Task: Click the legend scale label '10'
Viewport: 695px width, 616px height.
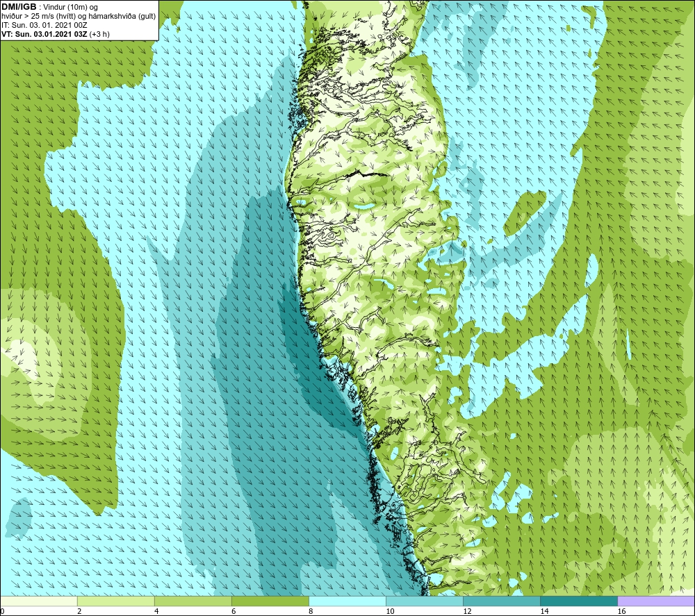Action: [x=390, y=612]
